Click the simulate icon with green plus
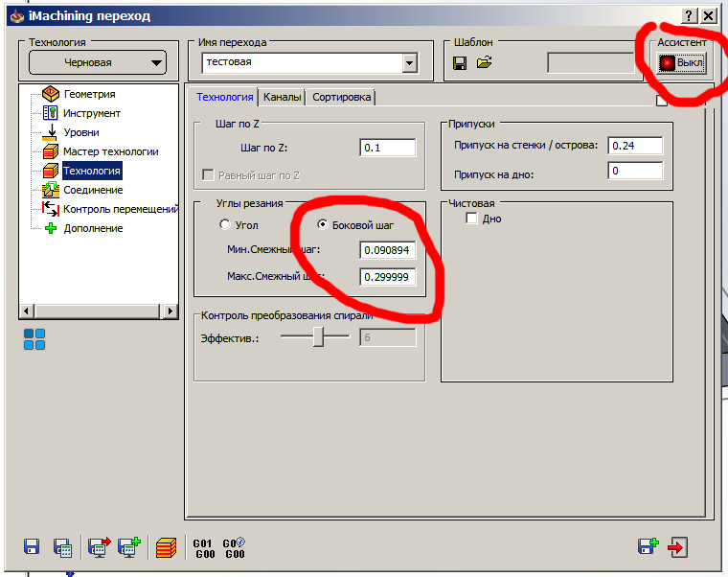728x577 pixels. (x=129, y=546)
